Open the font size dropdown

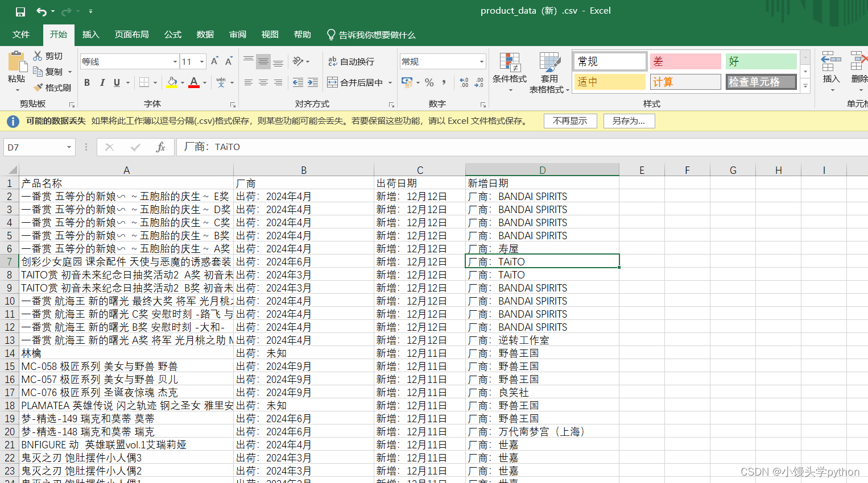coord(201,61)
